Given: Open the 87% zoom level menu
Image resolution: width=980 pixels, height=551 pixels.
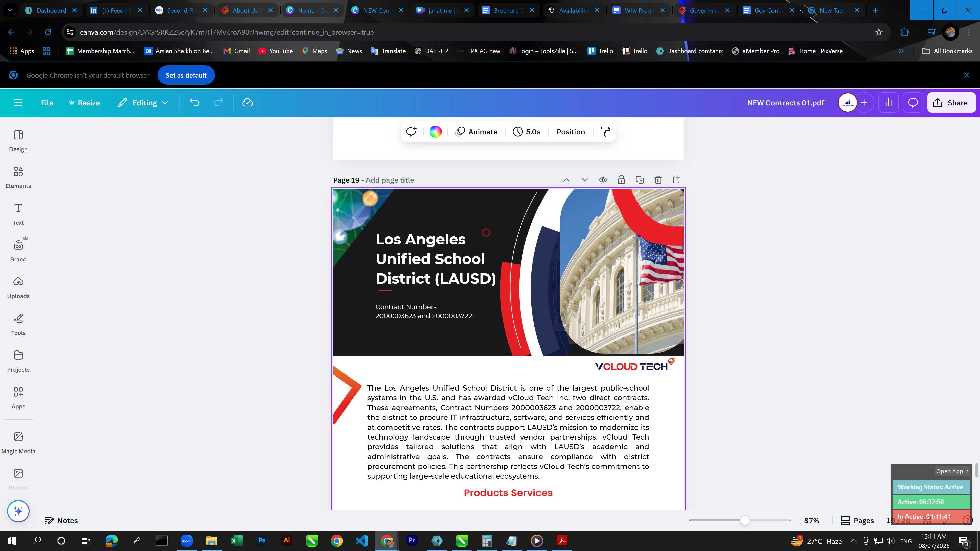Looking at the screenshot, I should pyautogui.click(x=812, y=521).
